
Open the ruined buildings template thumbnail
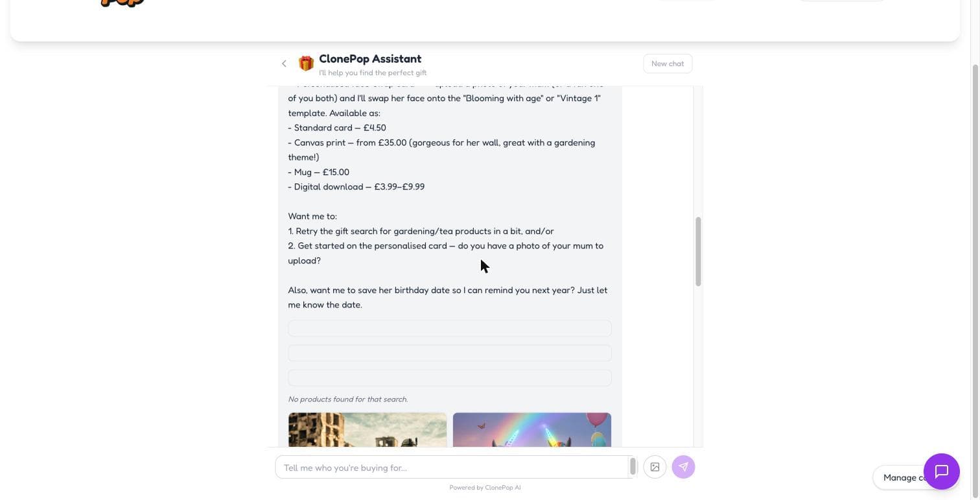(367, 430)
